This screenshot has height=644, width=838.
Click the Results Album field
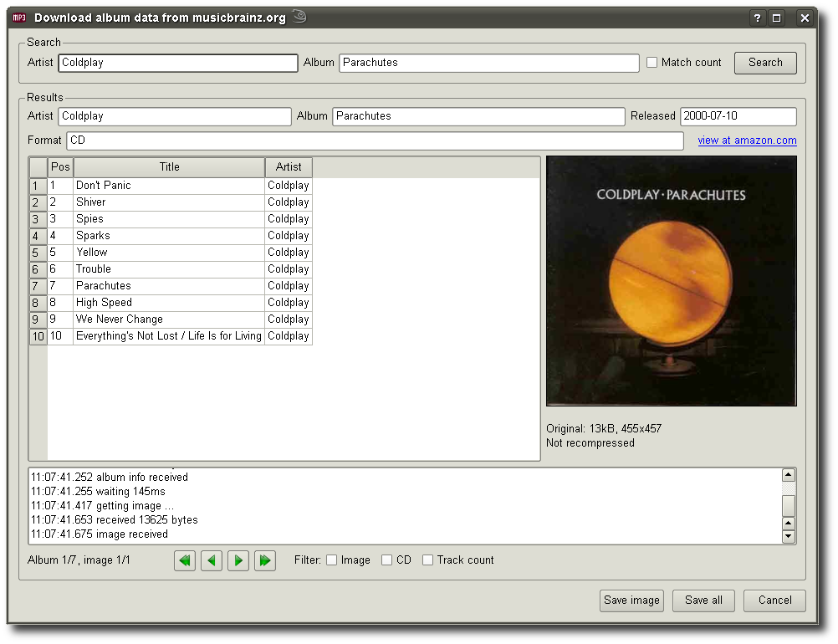tap(478, 116)
